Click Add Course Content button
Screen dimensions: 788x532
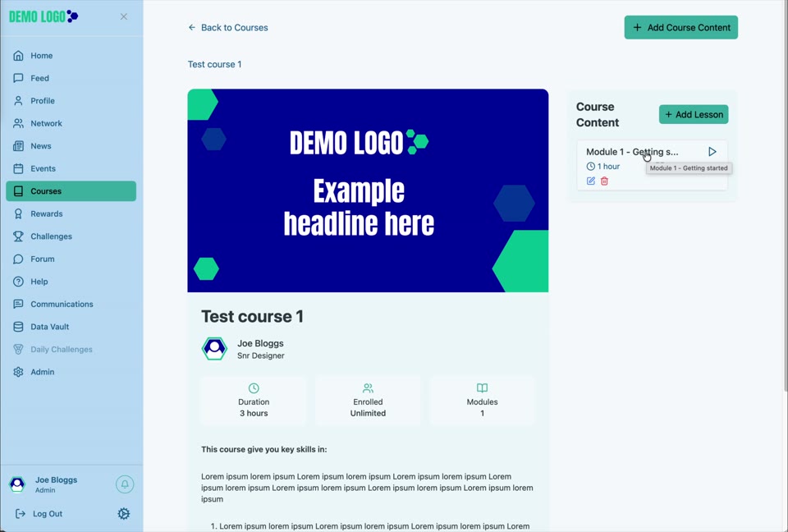pos(681,27)
